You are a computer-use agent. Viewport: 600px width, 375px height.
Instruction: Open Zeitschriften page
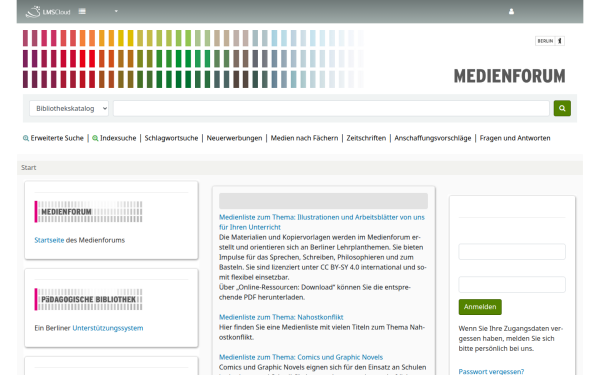coord(366,138)
